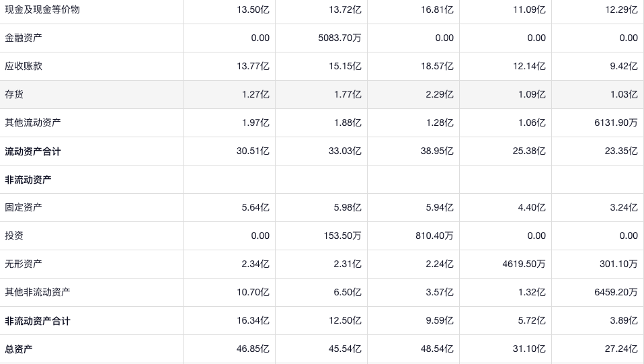Click the 其他流动资产 row label
This screenshot has height=364, width=644.
33,122
